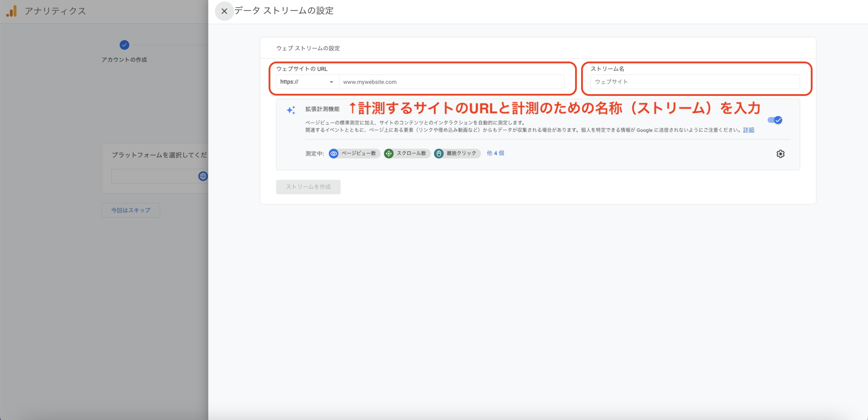868x420 pixels.
Task: Click the ストリーム名 input field
Action: click(695, 82)
